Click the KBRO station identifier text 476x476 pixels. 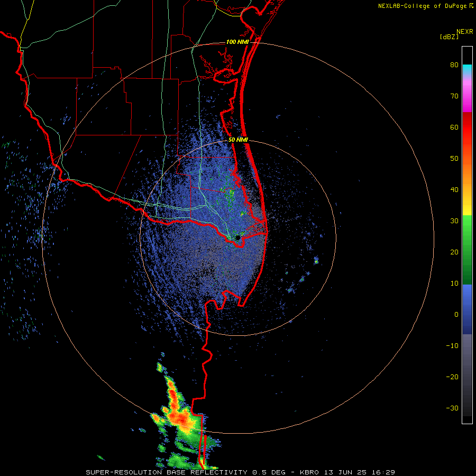(x=309, y=472)
